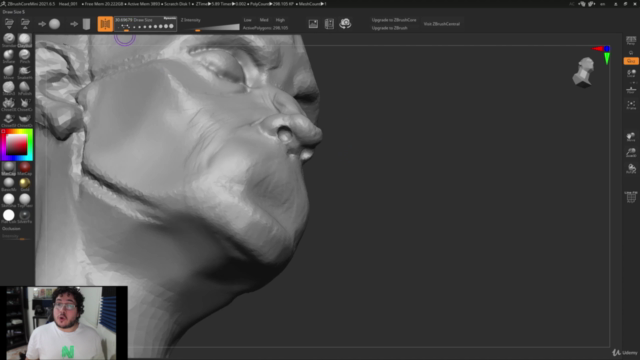Toggle the orange Symmetry button
The width and height of the screenshot is (640, 360).
(105, 24)
